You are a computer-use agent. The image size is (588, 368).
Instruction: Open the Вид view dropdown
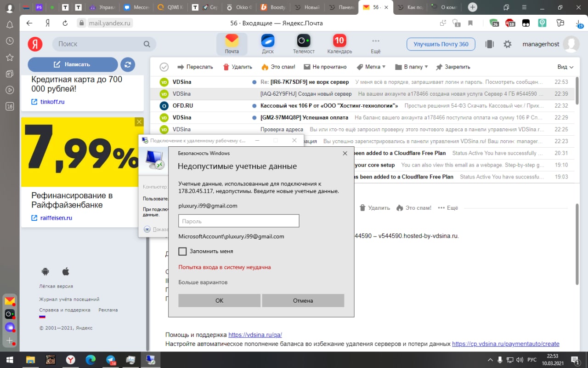(x=565, y=67)
